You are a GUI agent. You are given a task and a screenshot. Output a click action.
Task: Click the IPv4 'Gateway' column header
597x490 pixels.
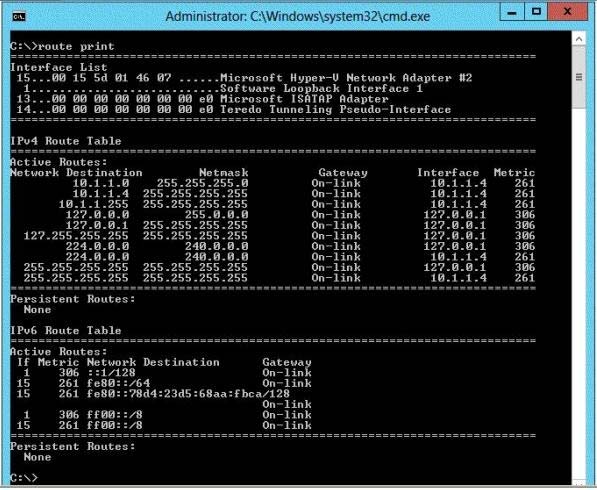coord(343,173)
